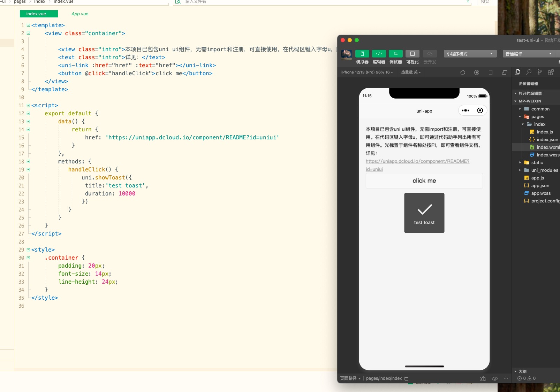Click the mini program capsule menu dots
Viewport: 560px width, 392px height.
point(466,110)
